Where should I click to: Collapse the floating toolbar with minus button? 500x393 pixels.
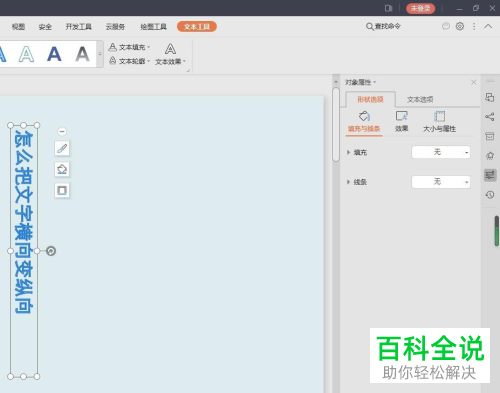click(62, 132)
